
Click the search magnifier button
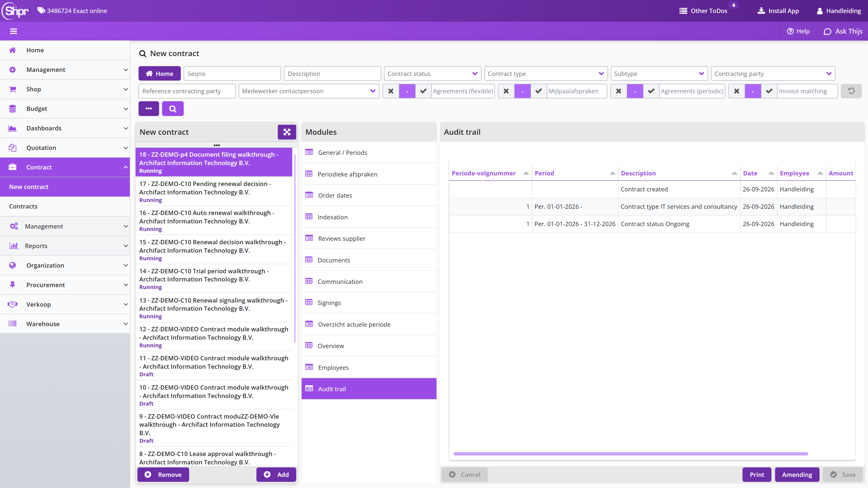173,109
